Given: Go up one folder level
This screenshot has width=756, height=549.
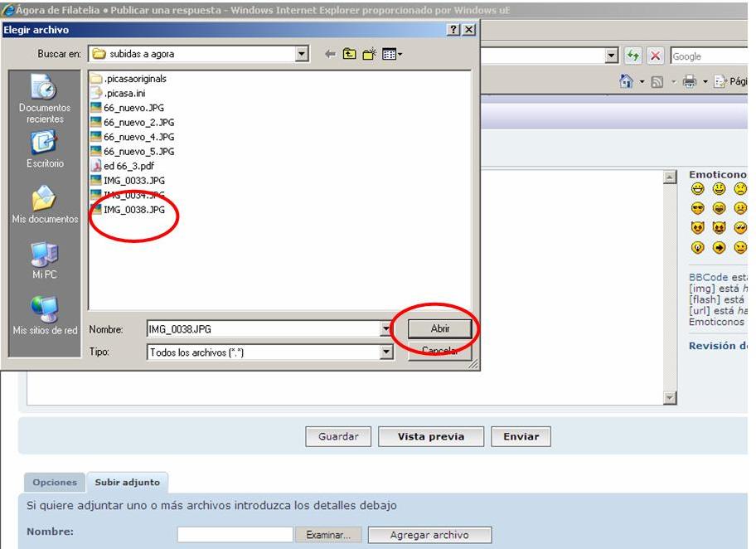Looking at the screenshot, I should tap(350, 54).
